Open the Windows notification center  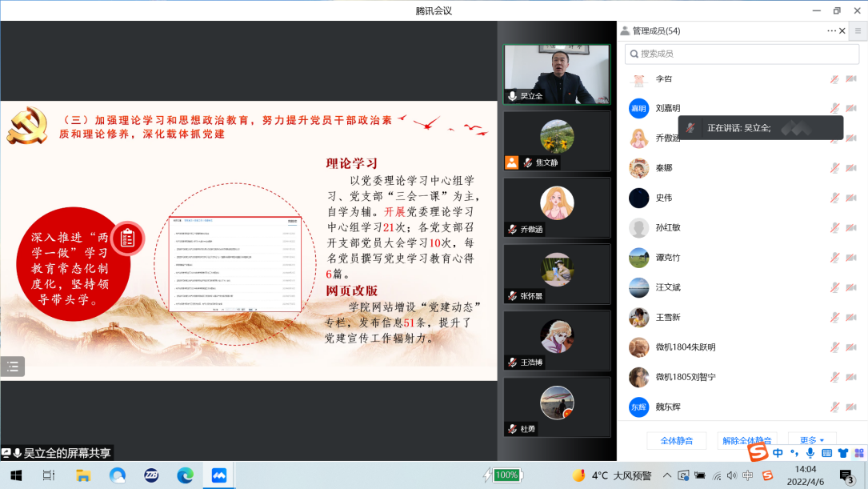click(848, 475)
